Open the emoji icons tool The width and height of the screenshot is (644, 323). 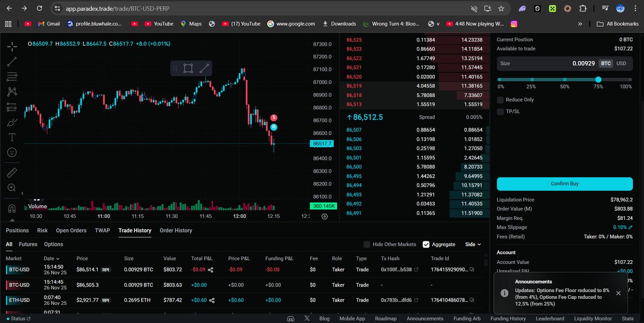(12, 152)
